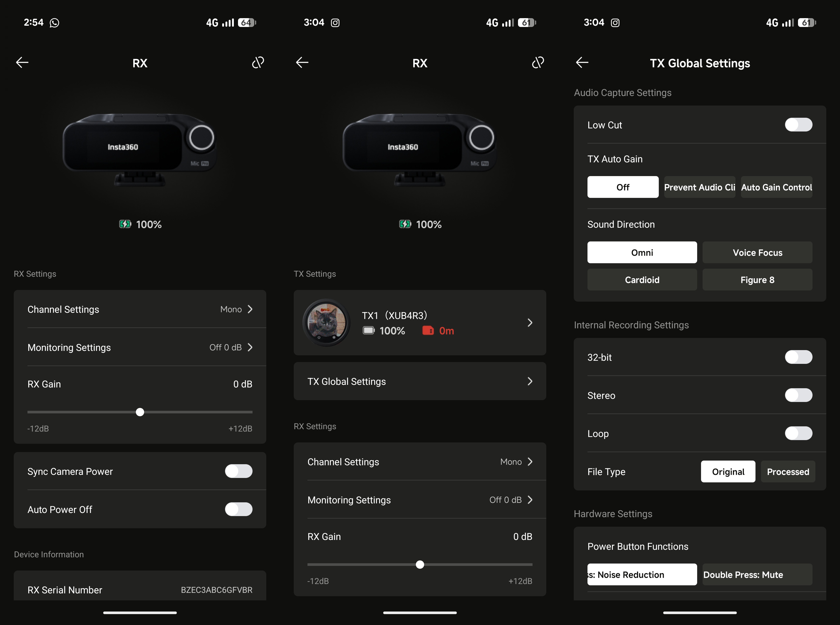
Task: Open Monitoring Settings chevron on left screen
Action: (x=250, y=347)
